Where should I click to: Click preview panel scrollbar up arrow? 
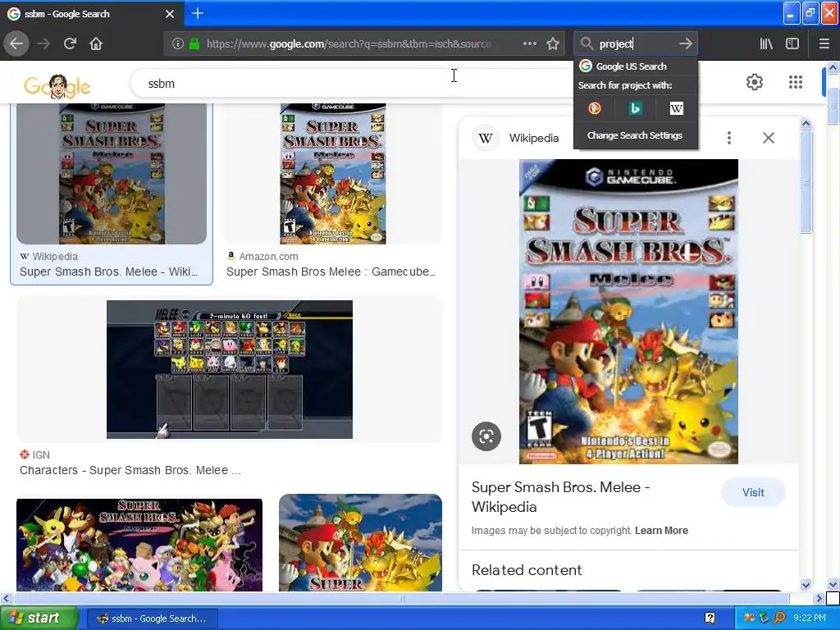tap(806, 124)
